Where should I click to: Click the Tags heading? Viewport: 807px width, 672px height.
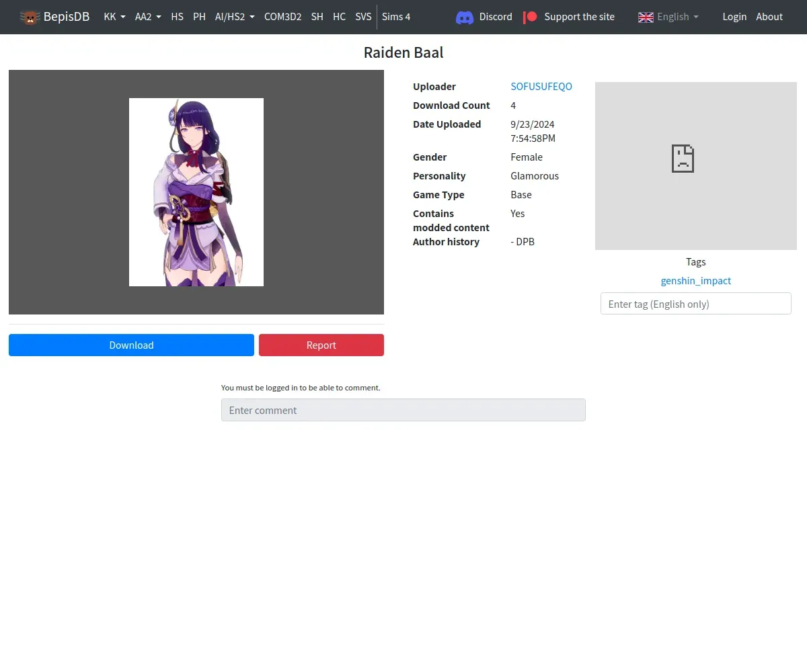(x=696, y=262)
